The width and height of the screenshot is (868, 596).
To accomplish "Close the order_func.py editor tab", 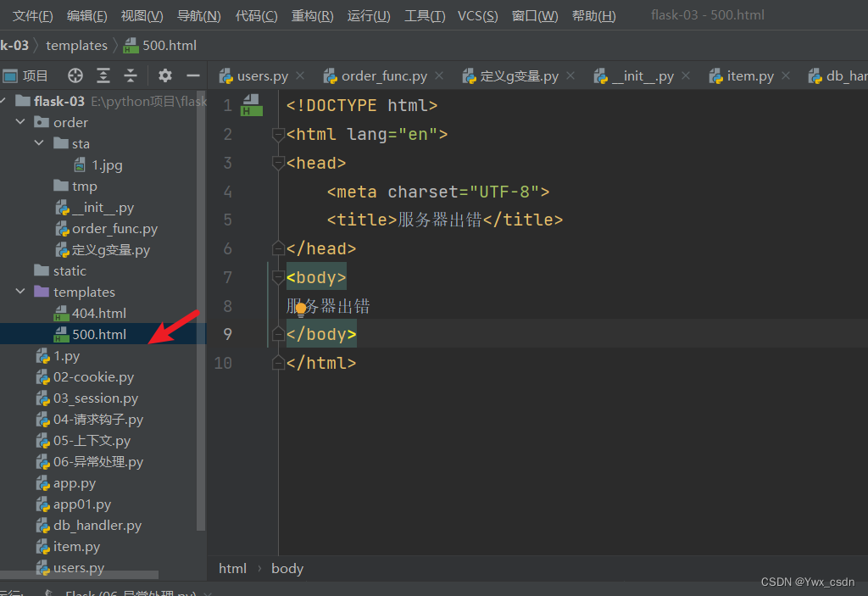I will [x=440, y=75].
